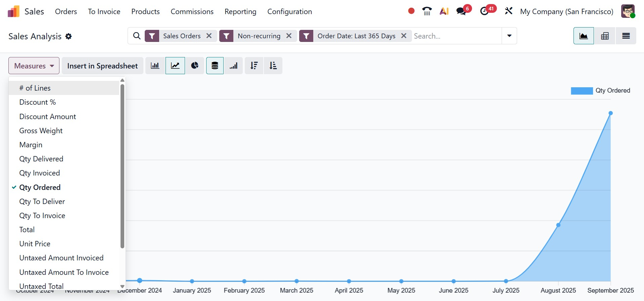Click the Order Date filter funnel icon
The image size is (644, 301).
click(x=306, y=36)
